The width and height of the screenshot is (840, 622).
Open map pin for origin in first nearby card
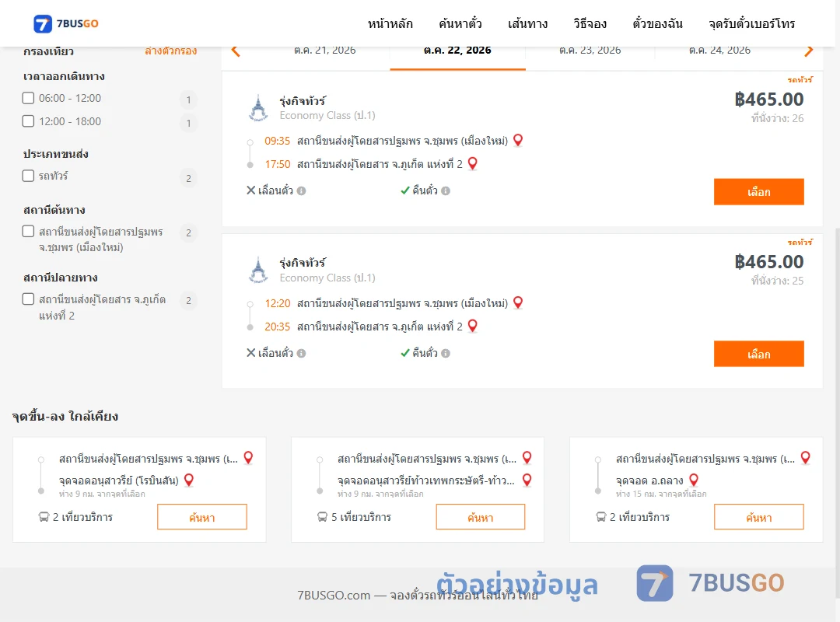[248, 457]
